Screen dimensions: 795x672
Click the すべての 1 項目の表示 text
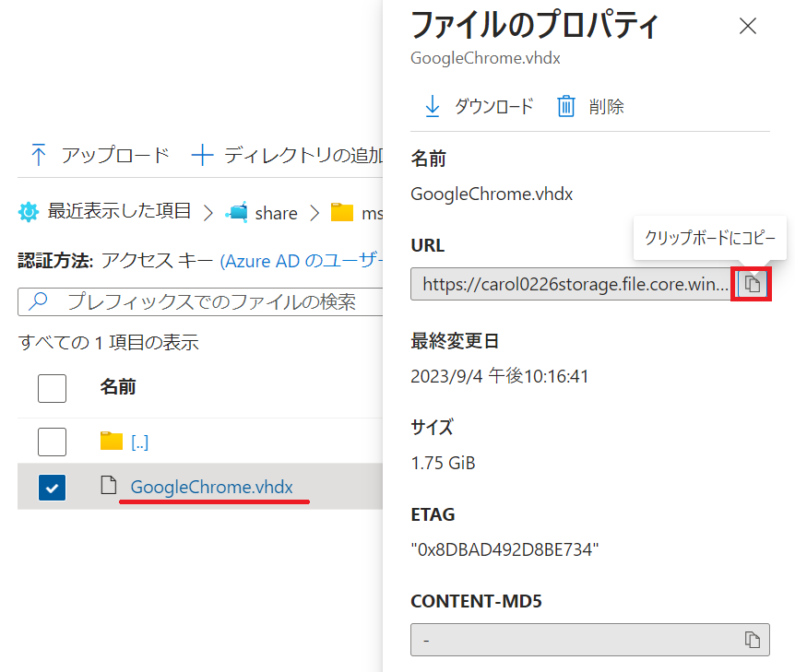(x=108, y=343)
